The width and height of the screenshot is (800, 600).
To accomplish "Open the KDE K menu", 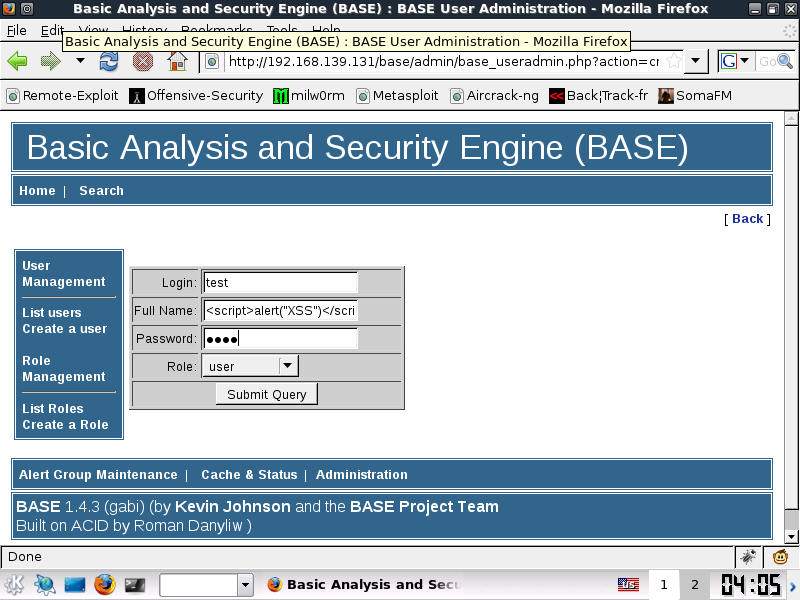I will [x=14, y=585].
